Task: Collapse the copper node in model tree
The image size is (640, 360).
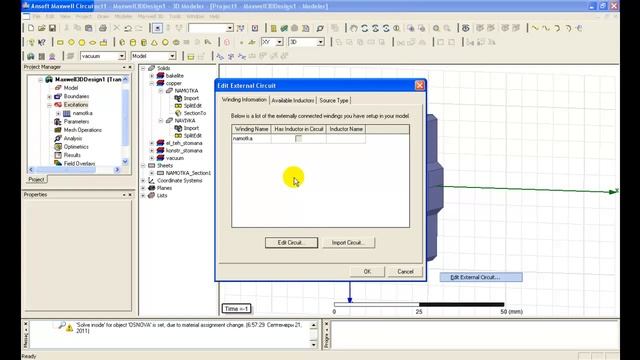Action: 152,83
